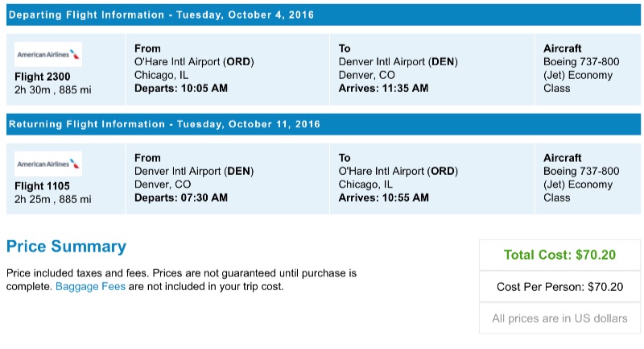
Task: Click the American Airlines logo for Flight 2300
Action: point(48,54)
